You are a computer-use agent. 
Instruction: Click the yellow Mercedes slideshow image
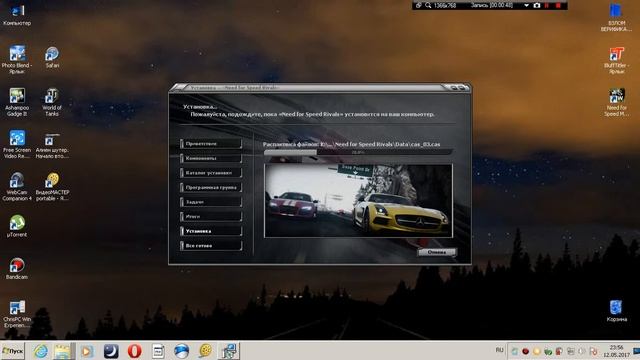coord(358,201)
